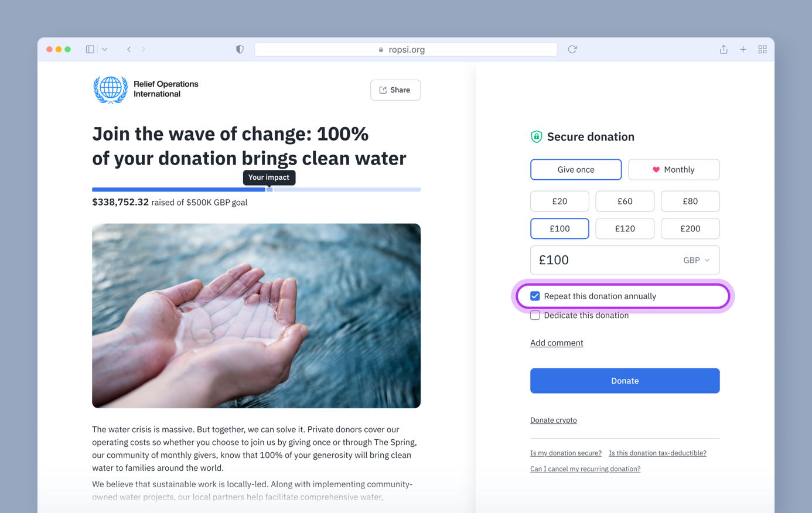Select the £60 donation amount

(x=625, y=201)
